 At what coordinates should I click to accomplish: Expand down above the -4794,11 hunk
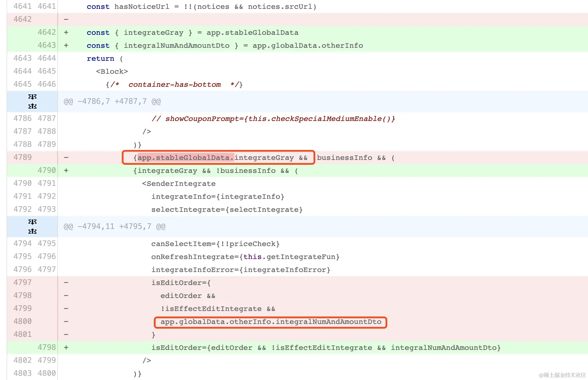tap(32, 222)
